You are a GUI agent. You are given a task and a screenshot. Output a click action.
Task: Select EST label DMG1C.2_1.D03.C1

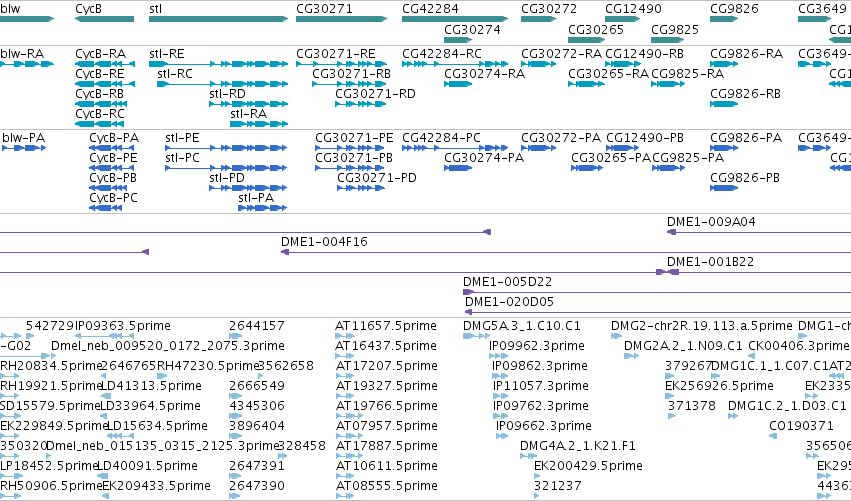tap(787, 406)
